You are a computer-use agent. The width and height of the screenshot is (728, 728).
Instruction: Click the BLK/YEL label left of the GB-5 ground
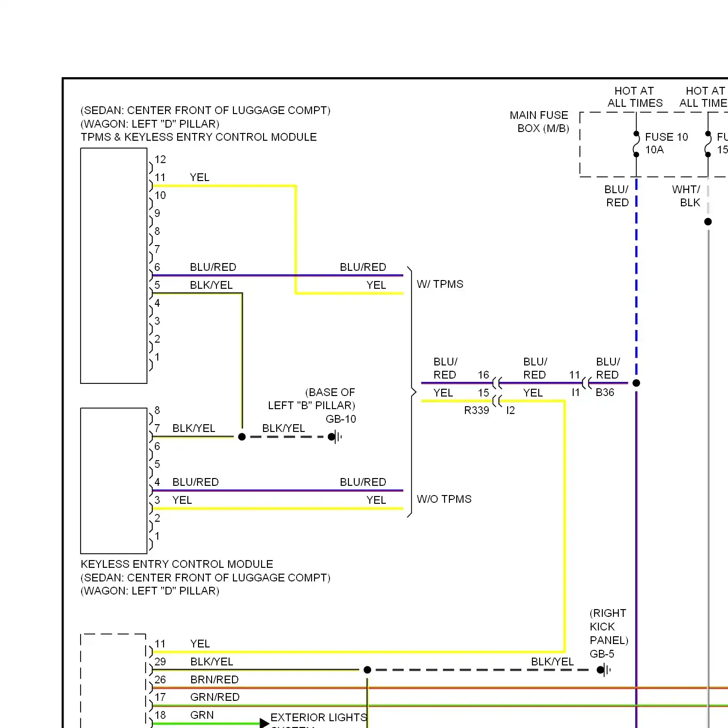click(x=552, y=662)
